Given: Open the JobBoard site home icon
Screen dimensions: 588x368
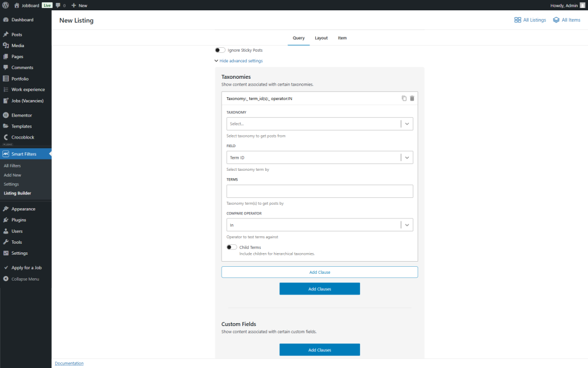Looking at the screenshot, I should pyautogui.click(x=17, y=5).
